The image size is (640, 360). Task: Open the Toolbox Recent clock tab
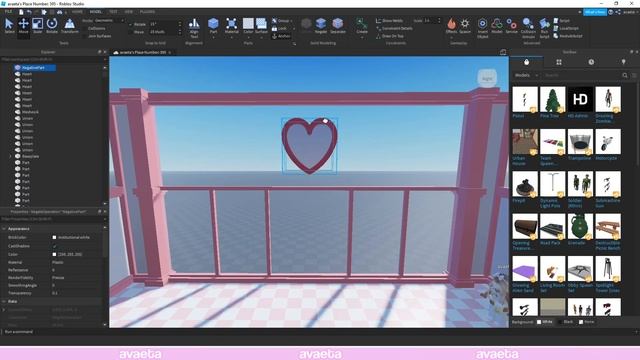point(591,62)
